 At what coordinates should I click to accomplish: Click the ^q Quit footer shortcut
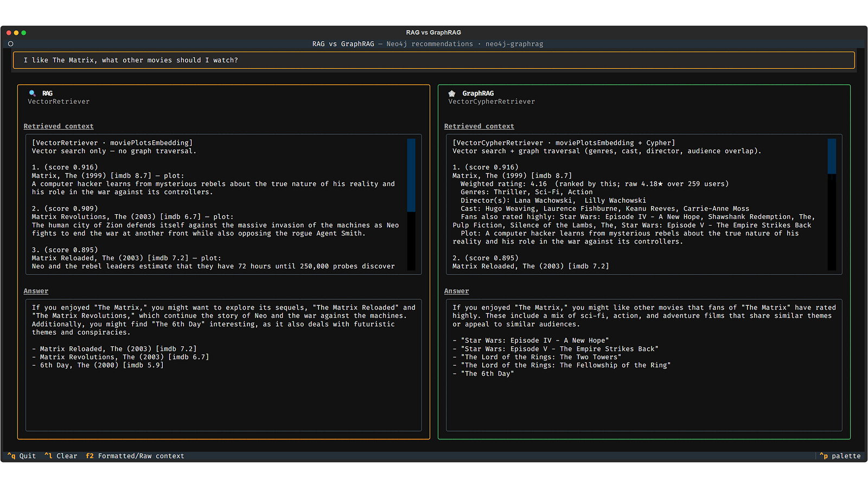coord(22,456)
